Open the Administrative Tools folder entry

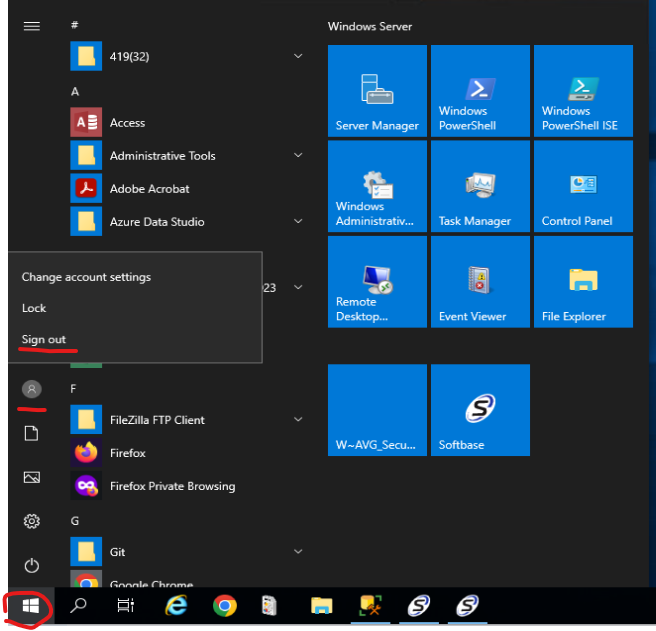click(x=187, y=156)
